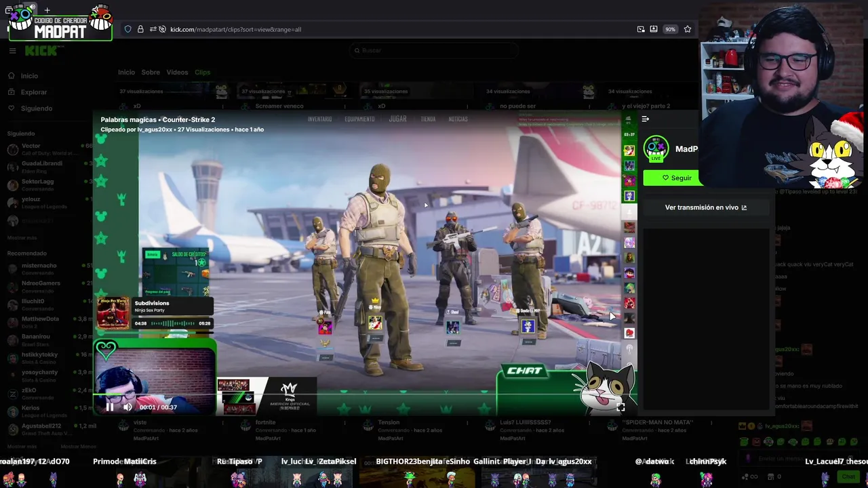Open the 'no puede ser' clip
The height and width of the screenshot is (488, 868).
pos(517,106)
